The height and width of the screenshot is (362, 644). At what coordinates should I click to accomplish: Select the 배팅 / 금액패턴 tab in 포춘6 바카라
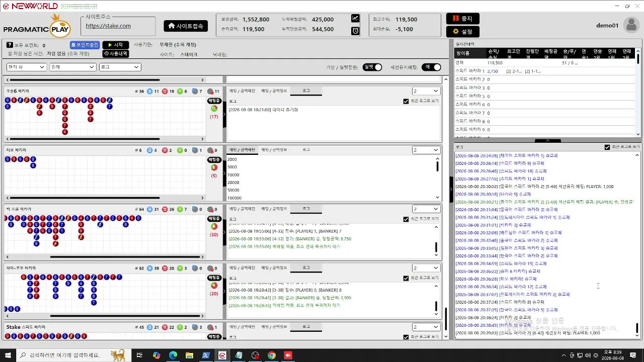tap(243, 91)
